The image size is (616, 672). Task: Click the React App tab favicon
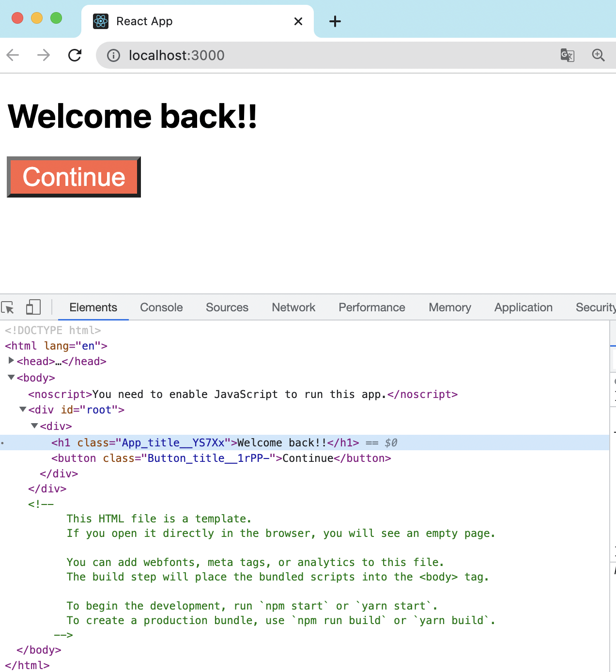coord(101,21)
